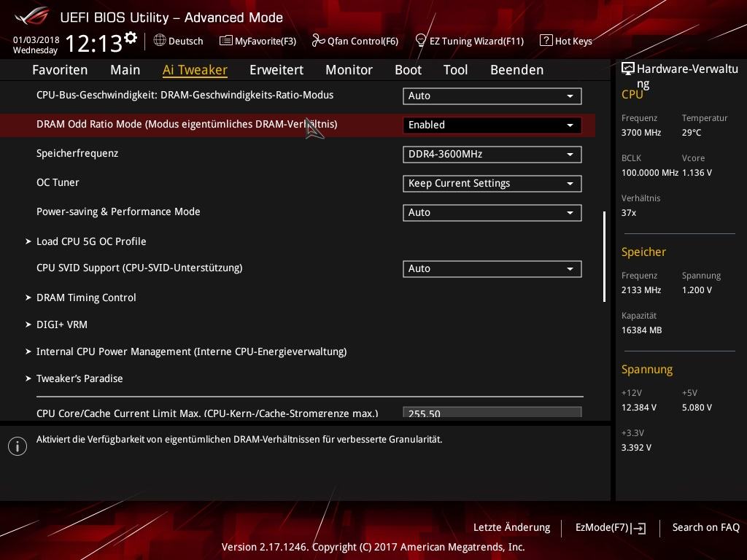Image resolution: width=747 pixels, height=560 pixels.
Task: Click Letzte Änderung
Action: coord(511,528)
